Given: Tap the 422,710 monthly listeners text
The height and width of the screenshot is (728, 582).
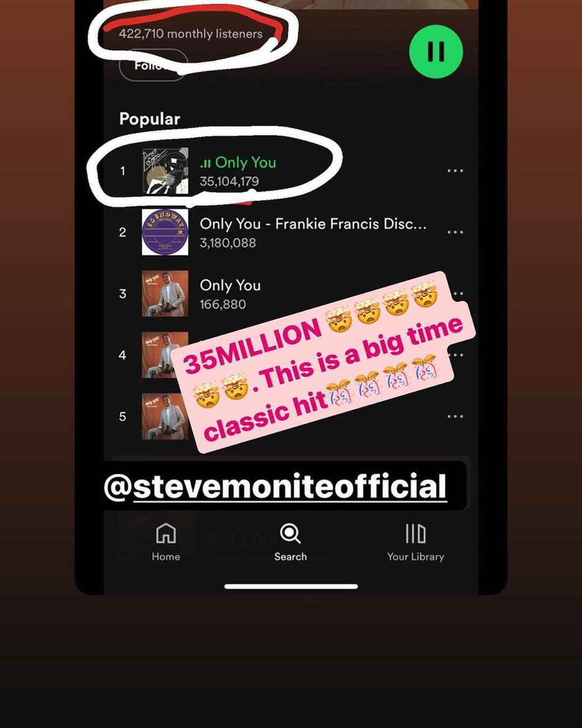Looking at the screenshot, I should pyautogui.click(x=191, y=33).
